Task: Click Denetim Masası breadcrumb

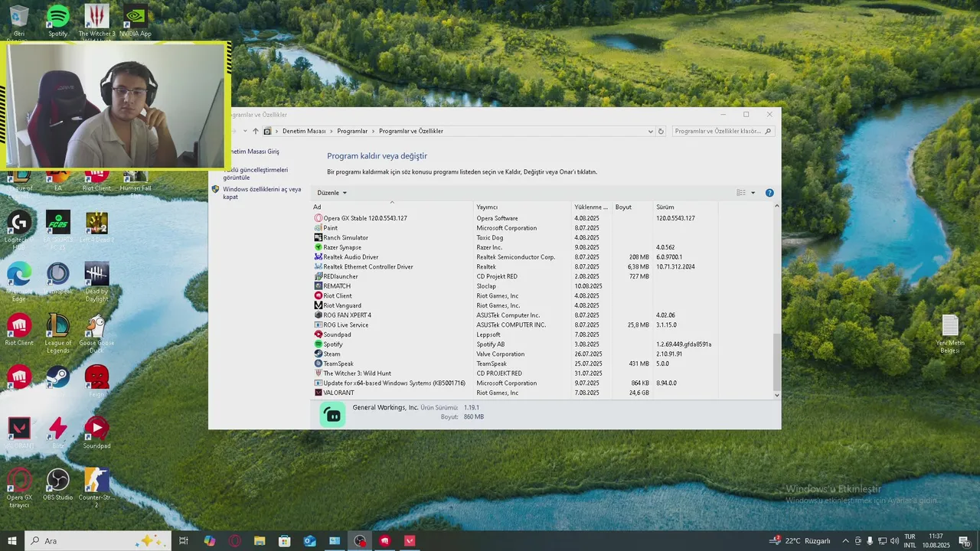Action: (304, 131)
